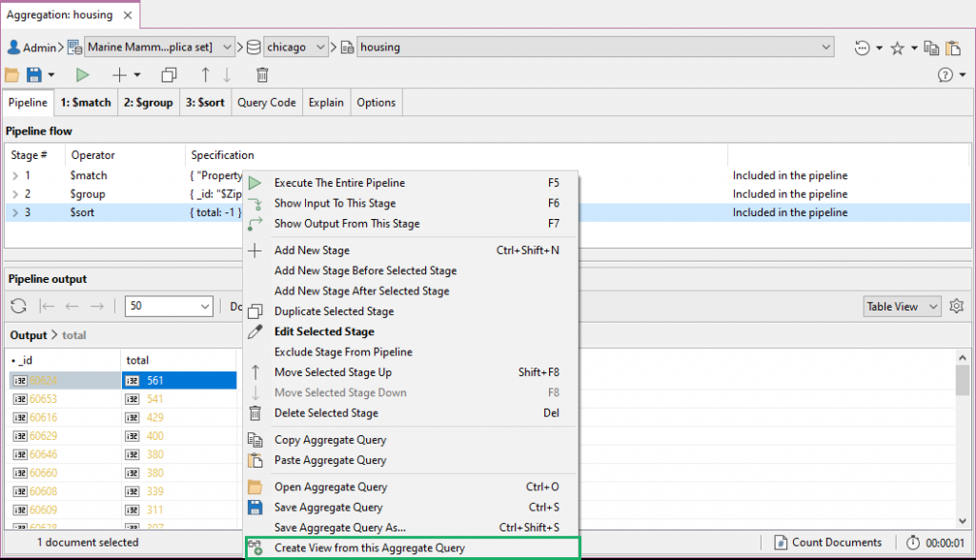Choose Exclude Stage From Pipeline
The height and width of the screenshot is (560, 976).
[x=412, y=352]
